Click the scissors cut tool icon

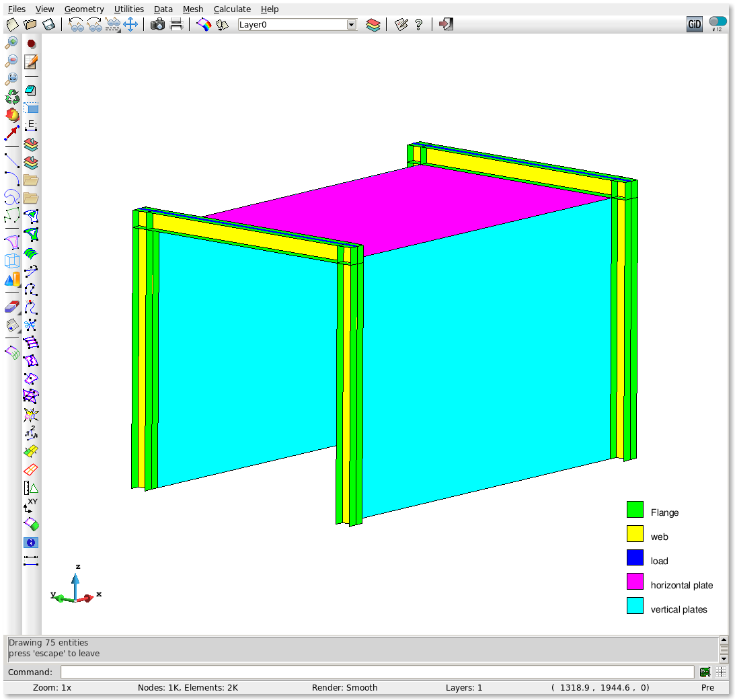[x=31, y=325]
